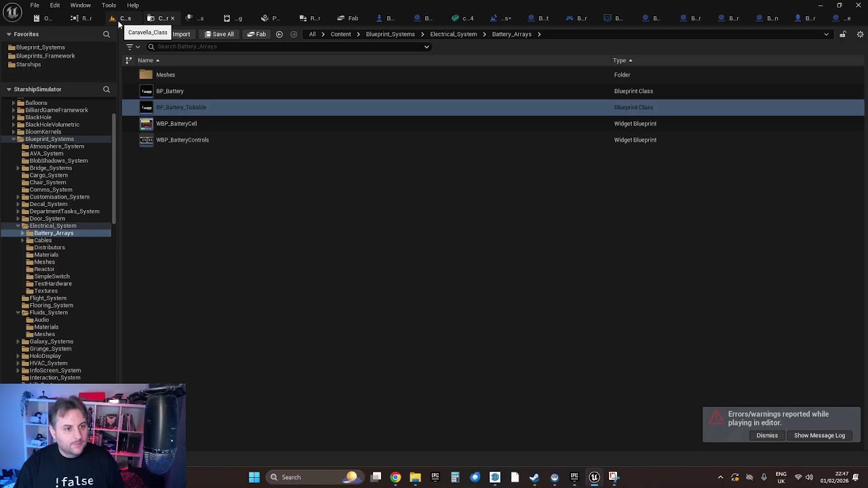
Task: Click Show Message Log button
Action: [x=819, y=436]
